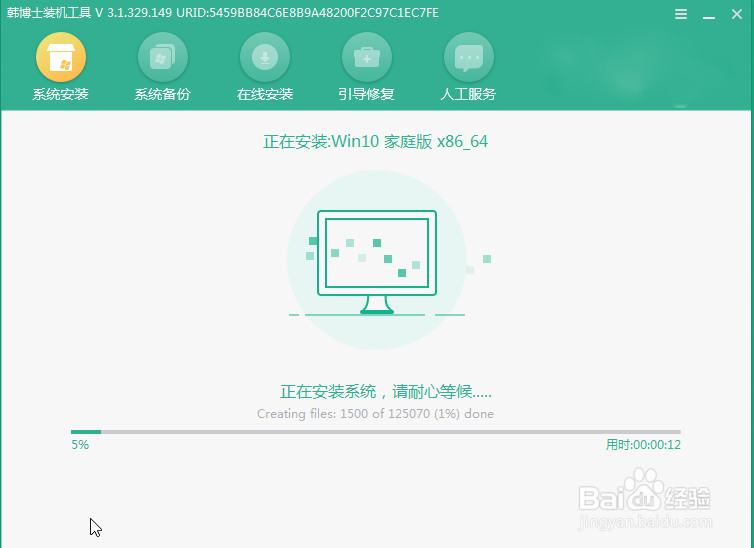Close the 韩博士装机工具 window
The image size is (754, 548).
[x=737, y=14]
